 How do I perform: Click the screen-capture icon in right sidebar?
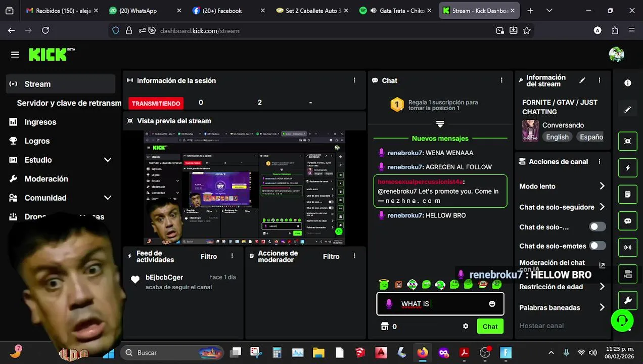click(x=628, y=141)
